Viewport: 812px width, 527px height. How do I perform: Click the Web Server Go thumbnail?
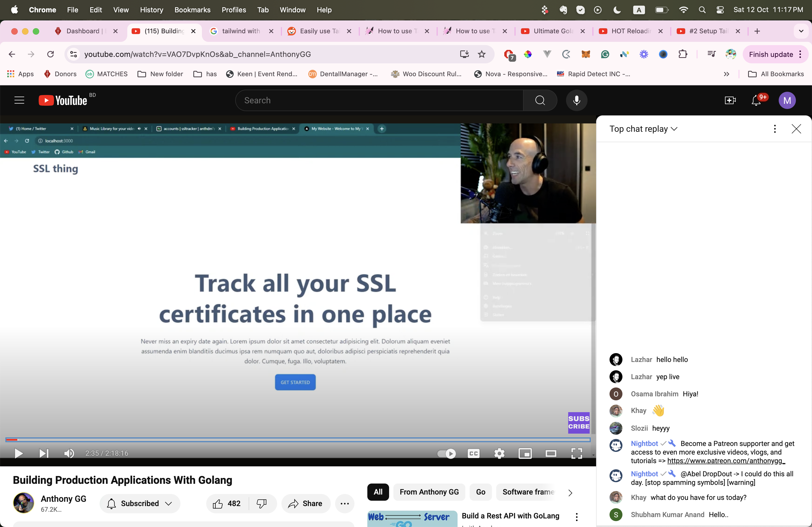click(412, 518)
